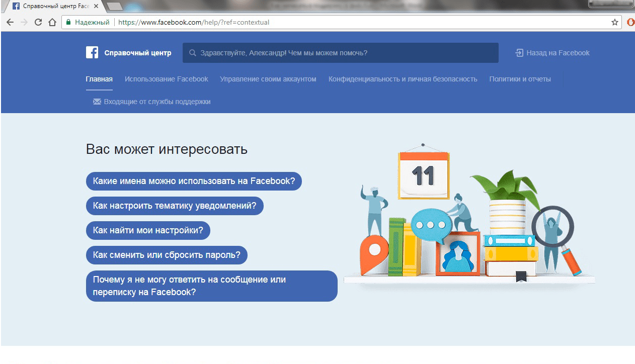
Task: Bookmark this page with the star icon
Action: (614, 22)
